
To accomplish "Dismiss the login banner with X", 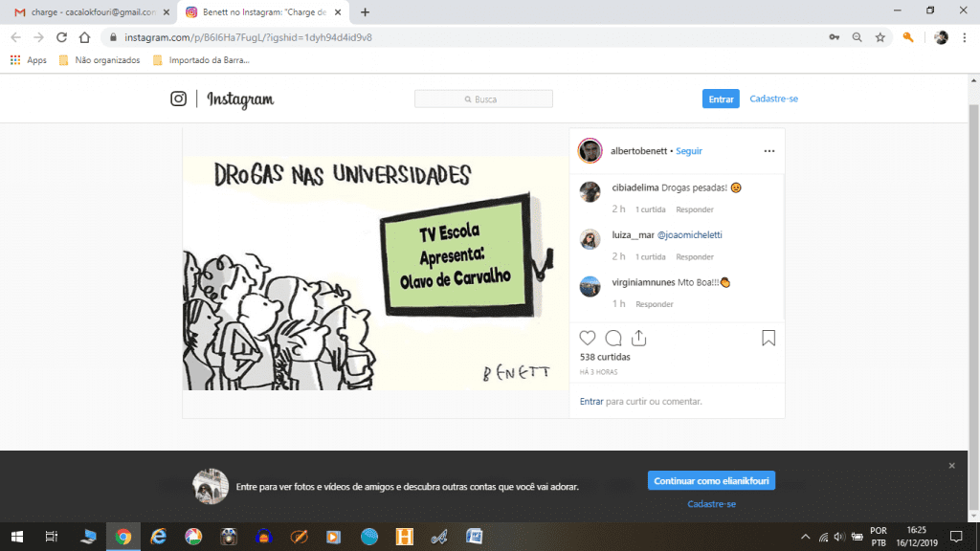I will click(x=951, y=466).
